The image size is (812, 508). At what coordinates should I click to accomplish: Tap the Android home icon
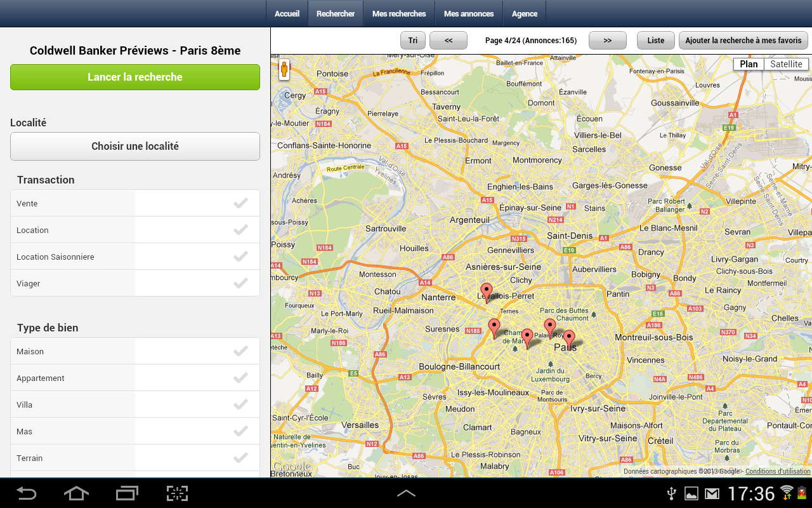pyautogui.click(x=76, y=493)
